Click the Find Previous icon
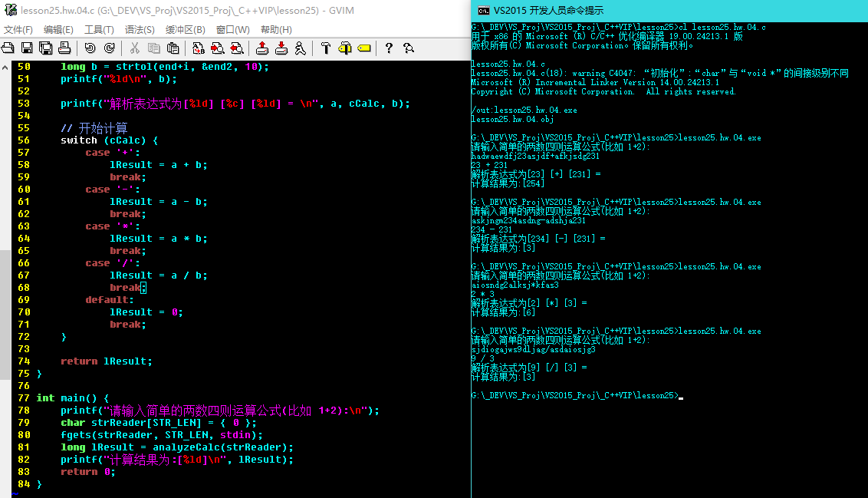The image size is (868, 498). point(236,48)
